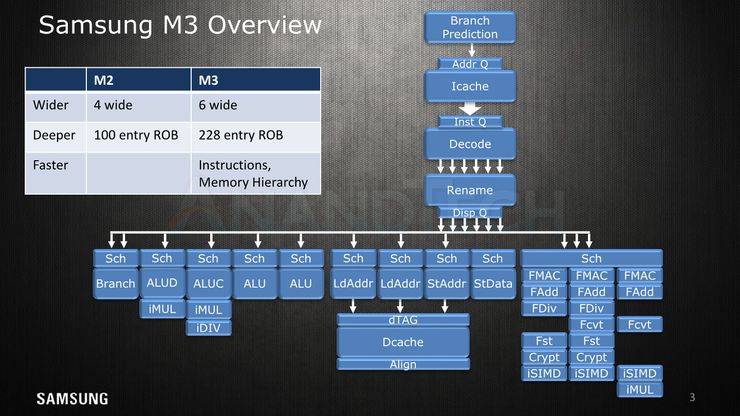Select the Branch execution unit block
This screenshot has width=740, height=416.
116,284
